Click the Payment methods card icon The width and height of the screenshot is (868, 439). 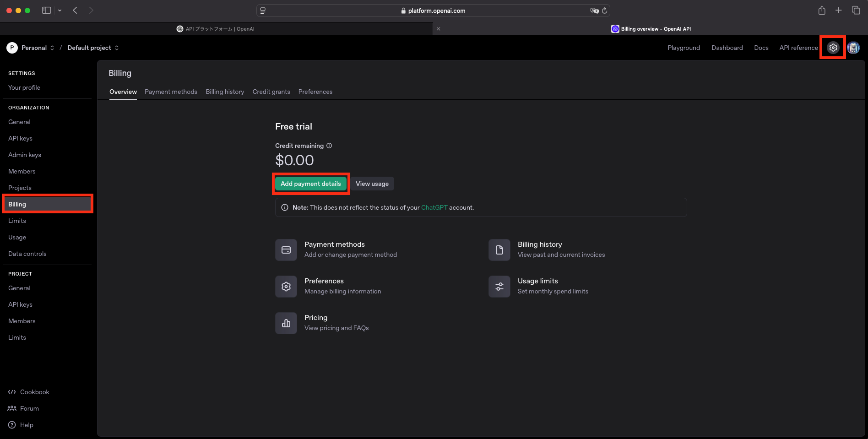286,250
